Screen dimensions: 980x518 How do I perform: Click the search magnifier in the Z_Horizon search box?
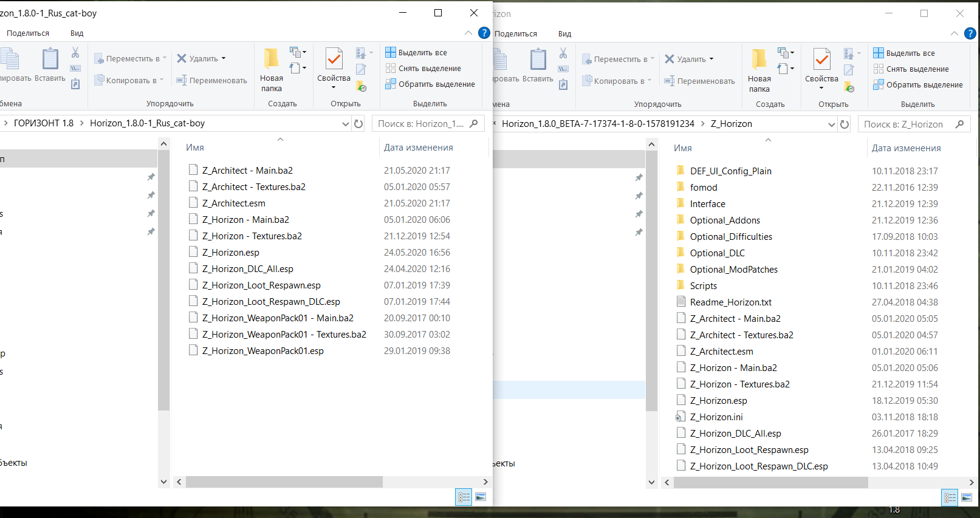[x=960, y=124]
